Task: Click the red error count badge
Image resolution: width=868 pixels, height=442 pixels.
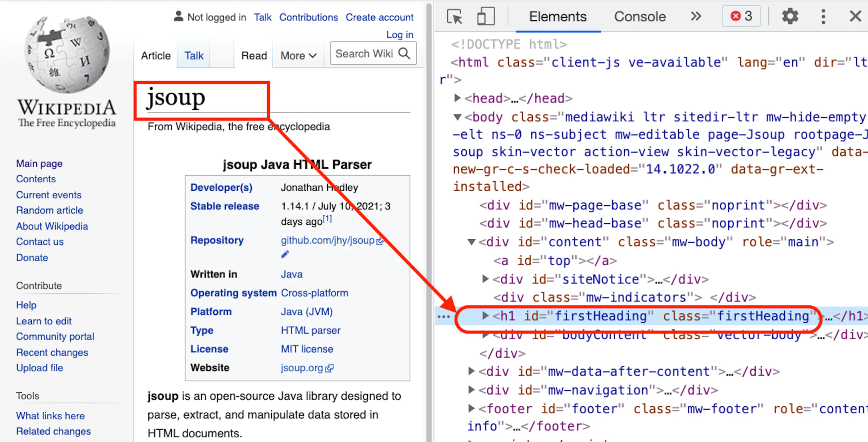Action: [741, 16]
